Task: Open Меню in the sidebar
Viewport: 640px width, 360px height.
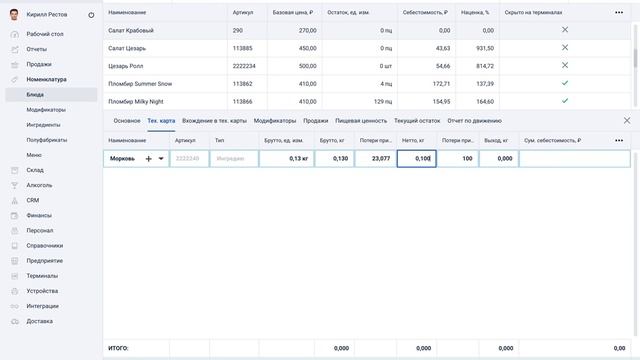Action: (x=34, y=155)
